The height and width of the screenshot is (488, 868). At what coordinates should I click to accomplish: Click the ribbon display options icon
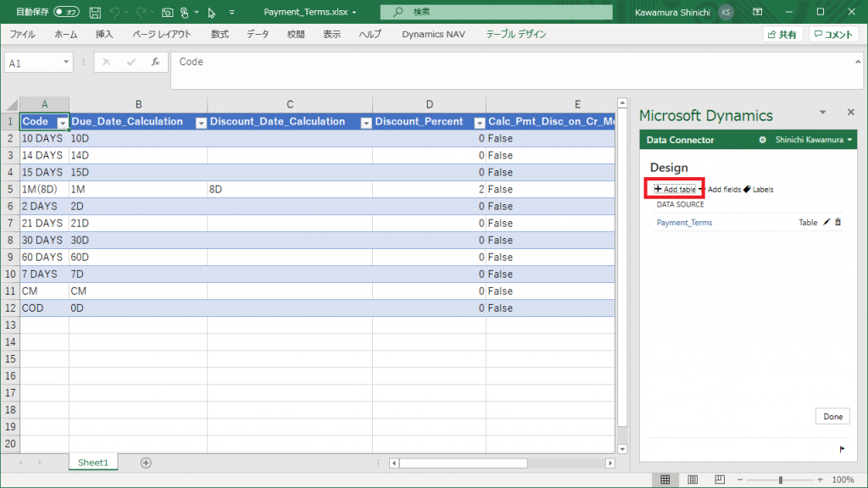point(758,12)
